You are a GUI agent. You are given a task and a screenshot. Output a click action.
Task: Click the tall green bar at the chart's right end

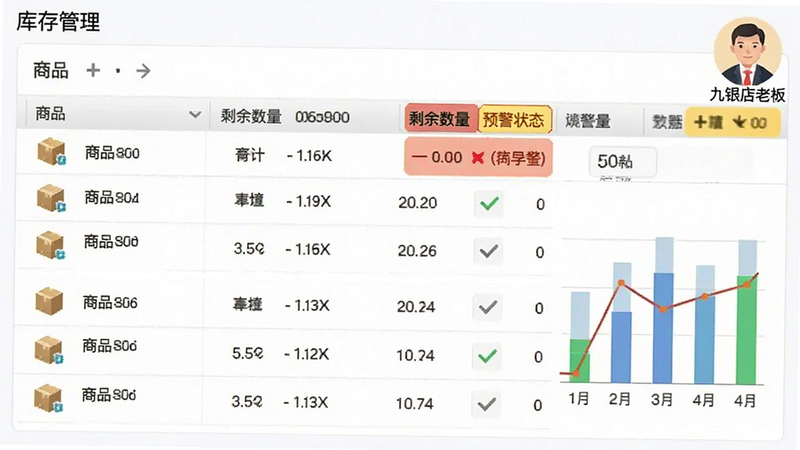(x=746, y=329)
